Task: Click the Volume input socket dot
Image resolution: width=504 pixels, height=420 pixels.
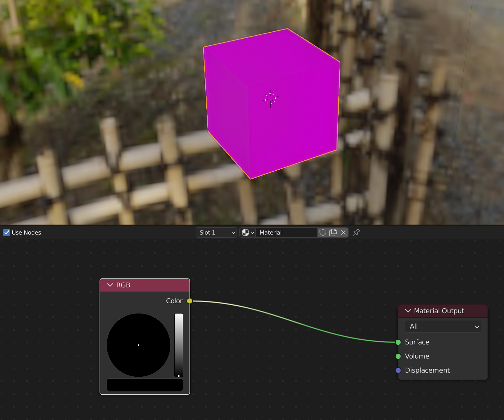Action: 398,356
